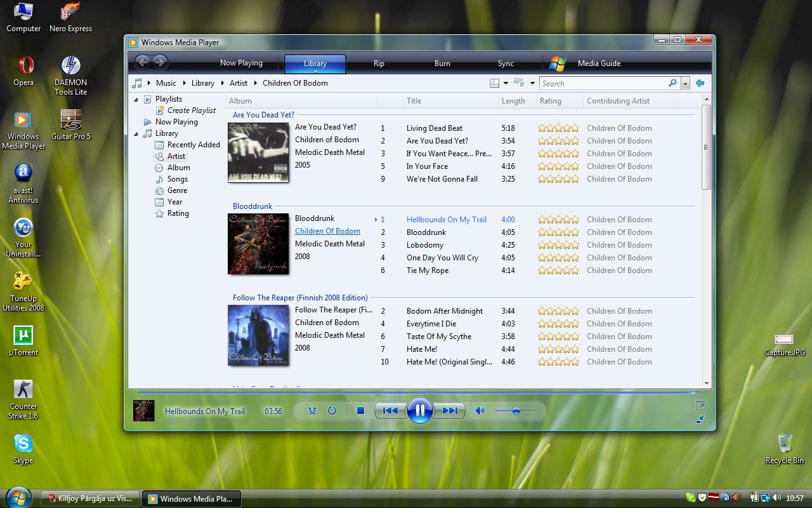The height and width of the screenshot is (508, 812).
Task: Click the music category note icon in breadcrumb
Action: pyautogui.click(x=137, y=83)
